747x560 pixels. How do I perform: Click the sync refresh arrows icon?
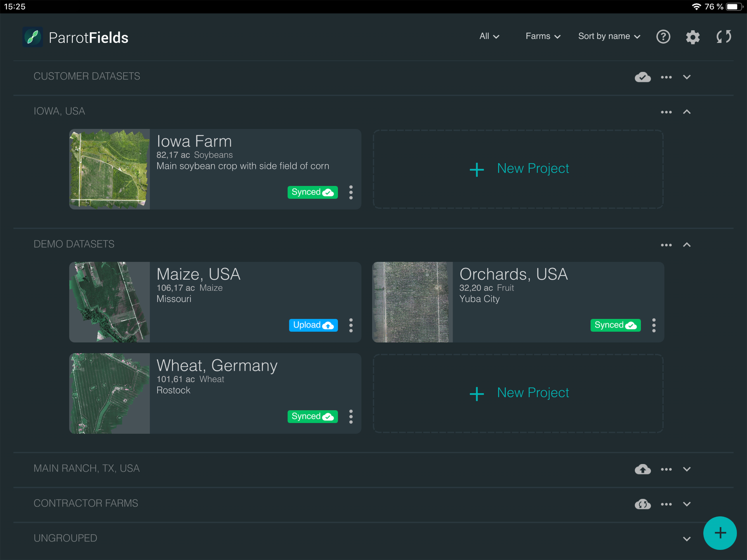click(723, 36)
